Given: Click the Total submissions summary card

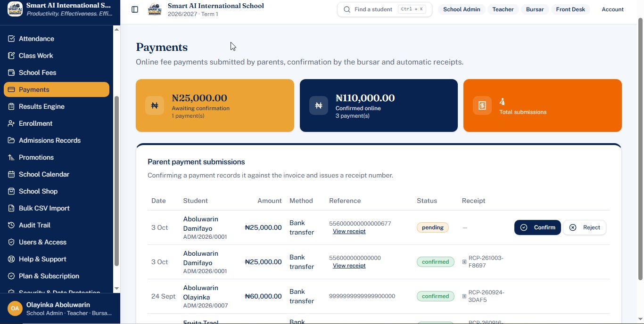Looking at the screenshot, I should (x=543, y=105).
